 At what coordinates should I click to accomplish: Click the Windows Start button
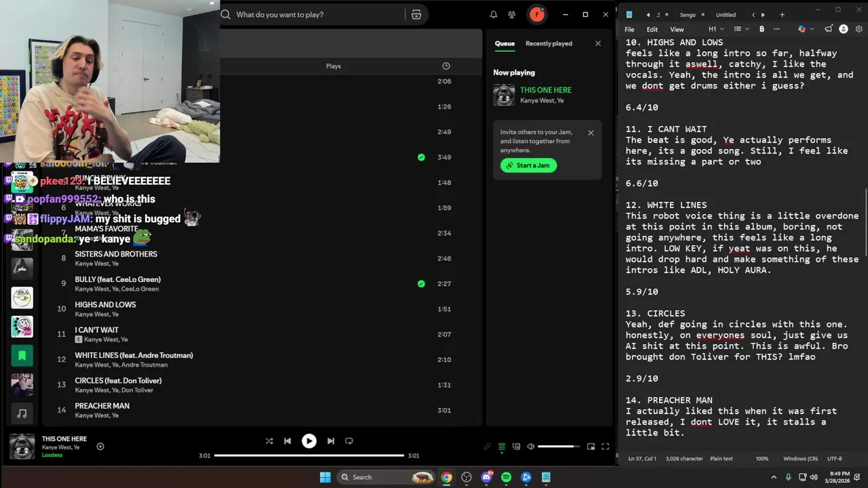[x=325, y=477]
